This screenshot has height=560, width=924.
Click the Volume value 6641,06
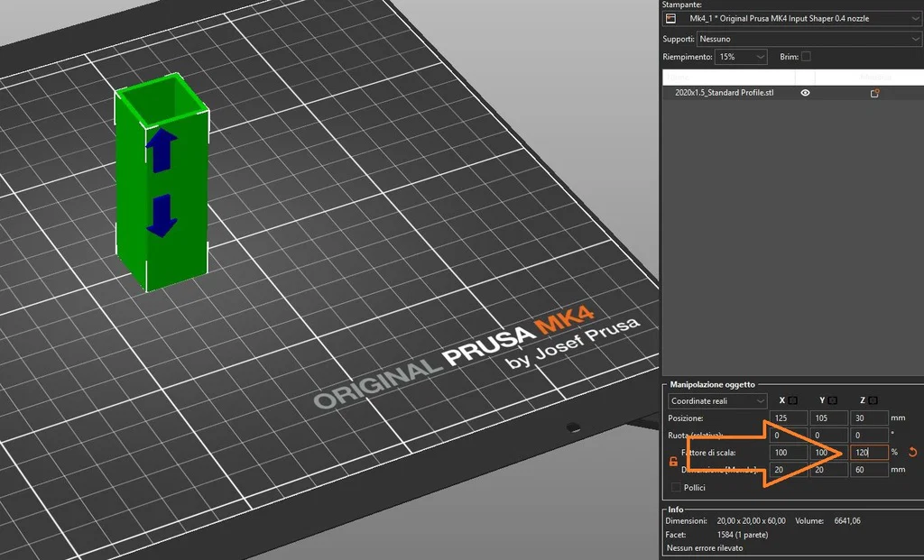click(x=847, y=521)
